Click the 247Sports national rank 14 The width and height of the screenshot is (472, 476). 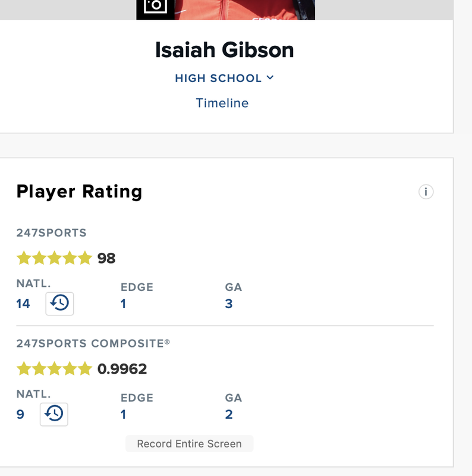[23, 304]
